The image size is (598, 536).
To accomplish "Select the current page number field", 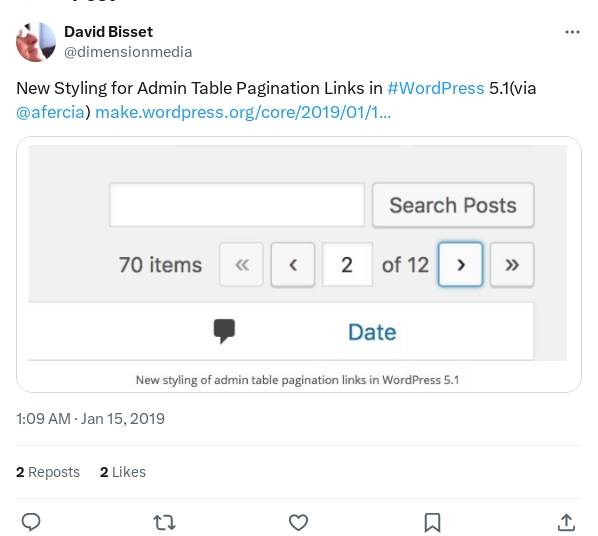I will click(x=347, y=264).
